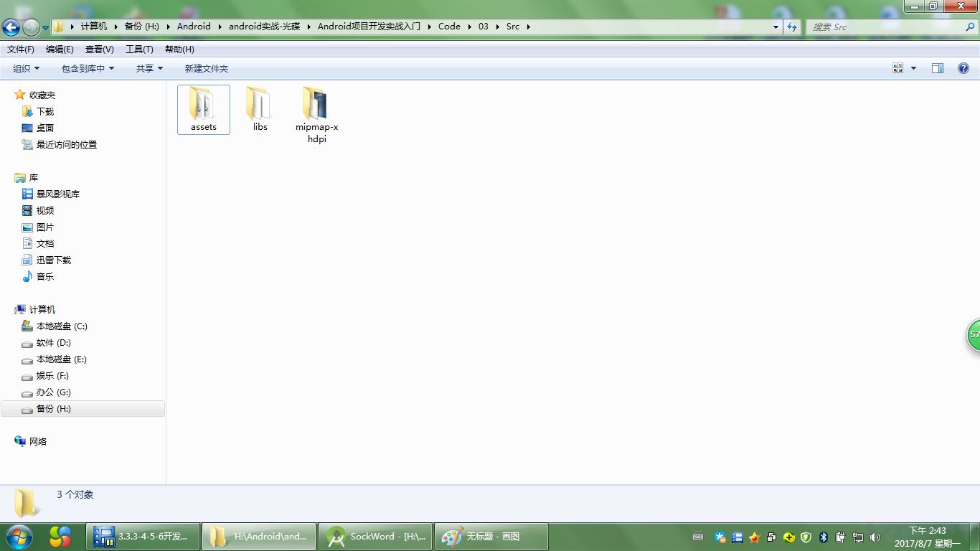This screenshot has width=980, height=551.
Task: Open the 共享 dropdown
Action: click(149, 68)
